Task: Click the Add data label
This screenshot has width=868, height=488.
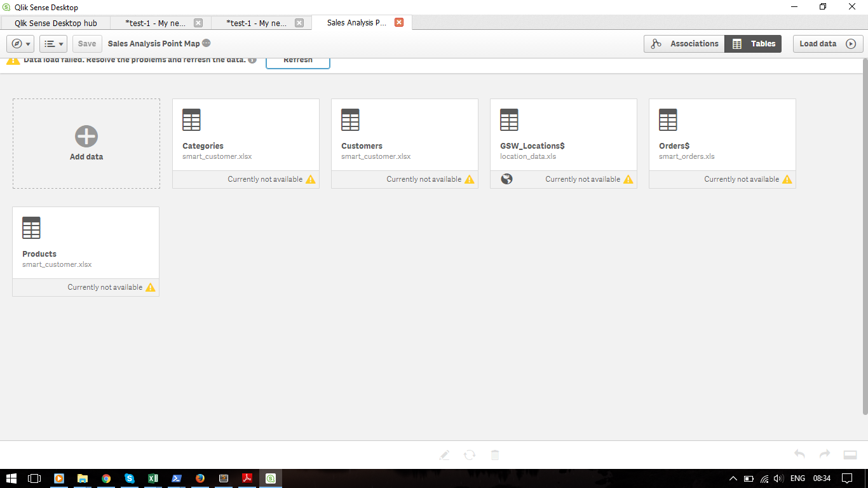Action: [86, 157]
